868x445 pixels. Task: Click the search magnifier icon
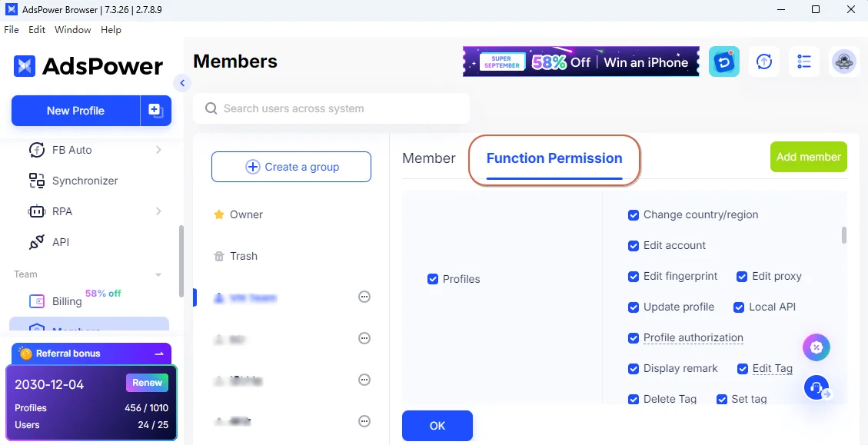click(211, 108)
